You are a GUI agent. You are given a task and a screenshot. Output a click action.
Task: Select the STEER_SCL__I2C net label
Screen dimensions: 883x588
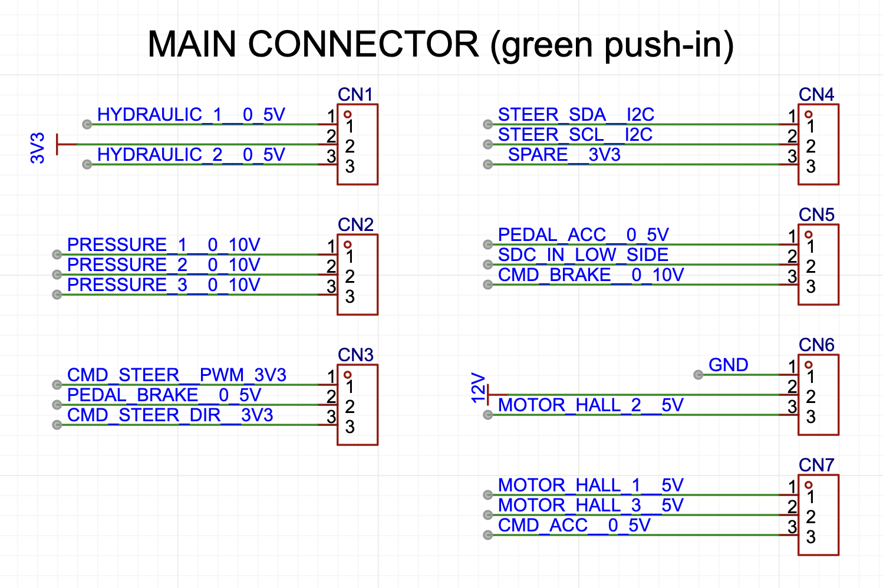click(575, 135)
